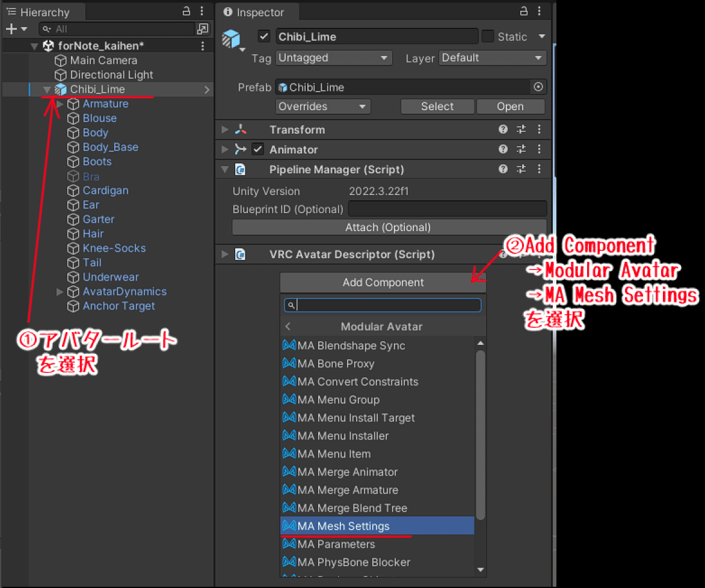The width and height of the screenshot is (705, 588).
Task: Open the Layer dropdown showing Default
Action: click(x=492, y=58)
